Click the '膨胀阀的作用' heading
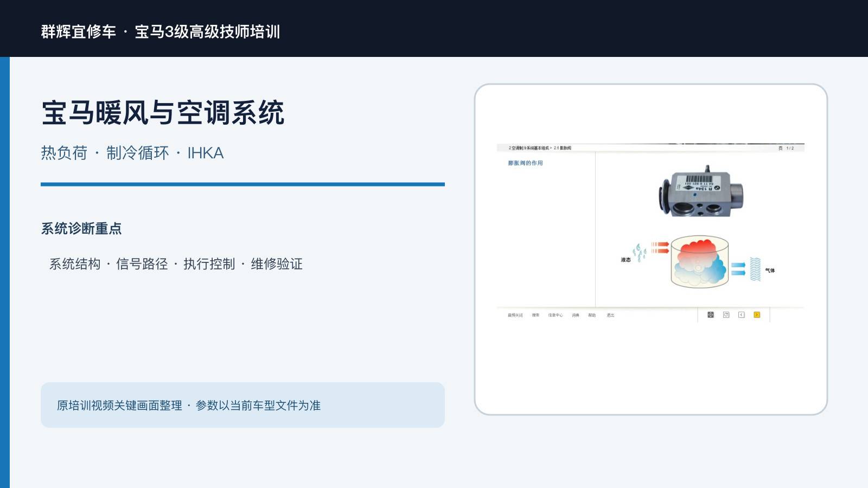The width and height of the screenshot is (868, 488). click(525, 163)
